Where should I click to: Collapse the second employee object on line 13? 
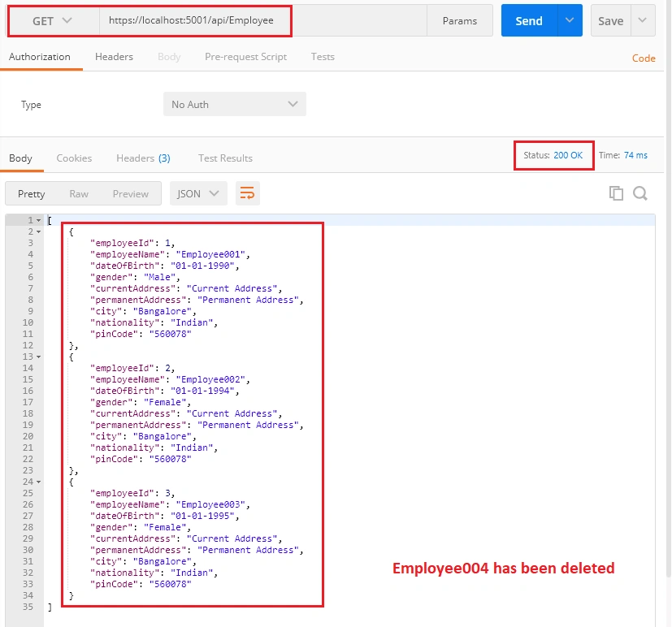point(38,357)
